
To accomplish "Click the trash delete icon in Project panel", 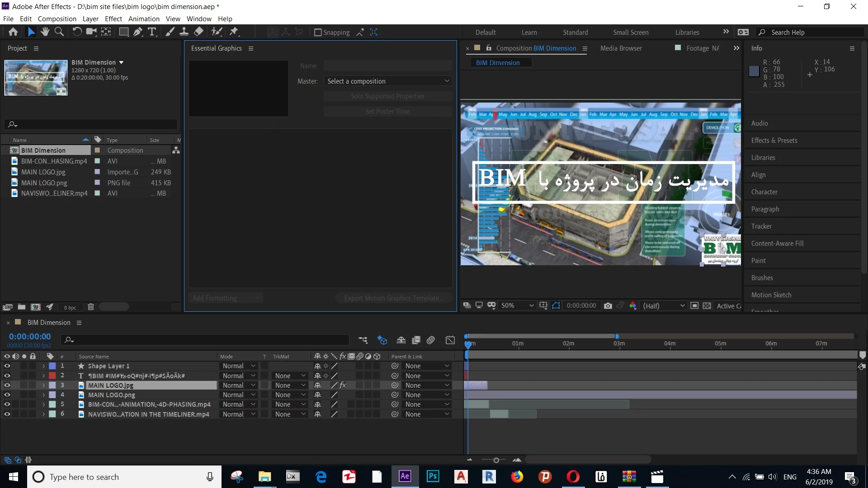I will (90, 307).
